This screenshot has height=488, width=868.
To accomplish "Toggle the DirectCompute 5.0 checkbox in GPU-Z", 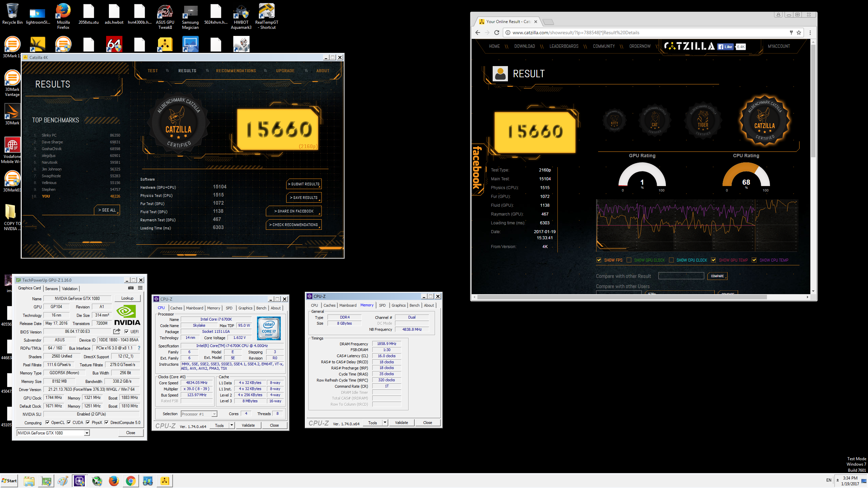I will (x=106, y=422).
